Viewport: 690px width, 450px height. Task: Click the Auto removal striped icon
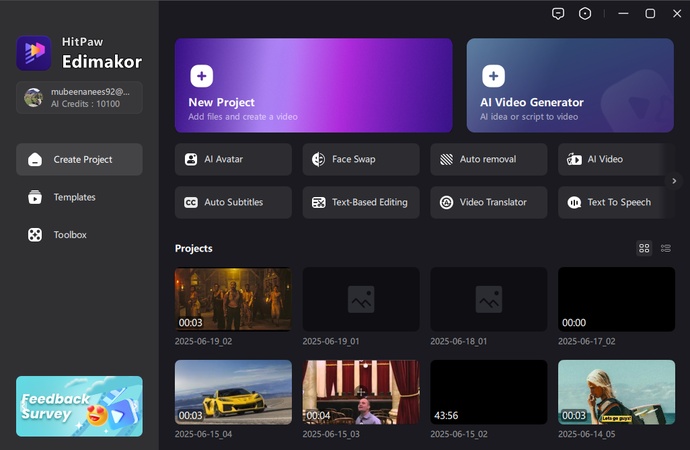point(447,159)
